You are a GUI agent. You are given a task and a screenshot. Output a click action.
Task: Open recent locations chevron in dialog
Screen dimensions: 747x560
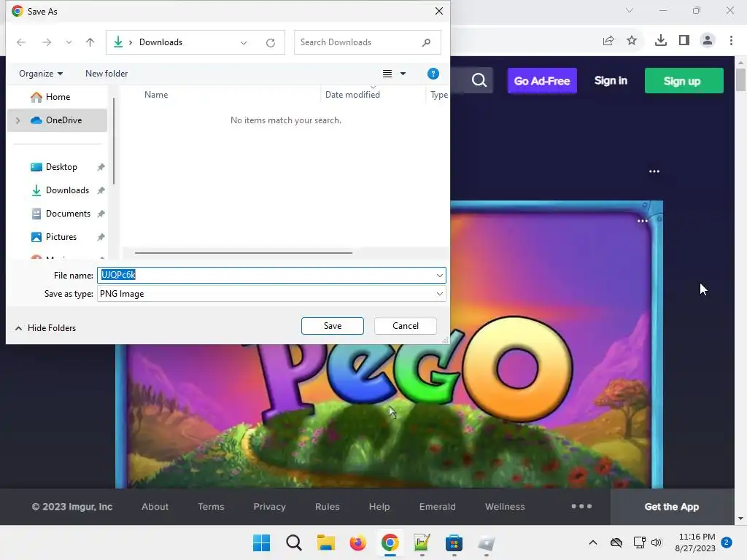(x=69, y=42)
